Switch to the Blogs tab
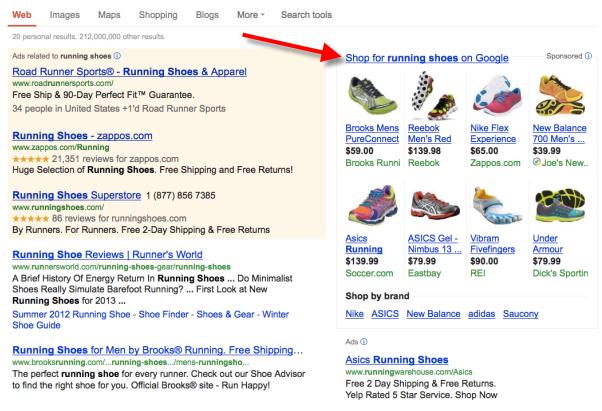 pos(207,15)
